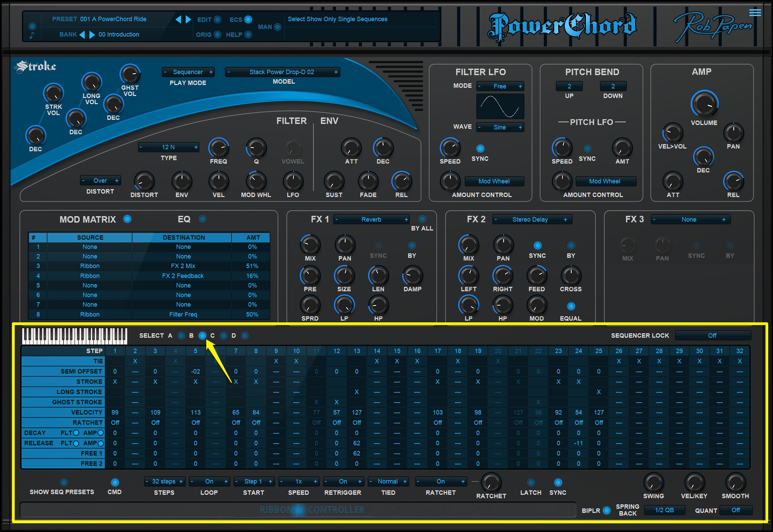Toggle Pitch LFO SYNC
Screen dimensions: 773x532
pyautogui.click(x=587, y=149)
